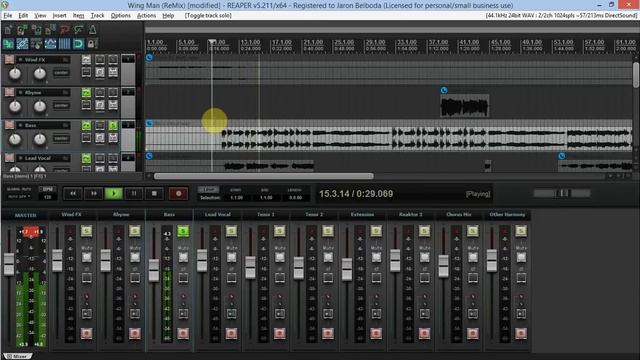Arm Wind FX track for recording
The height and width of the screenshot is (360, 640).
9,60
